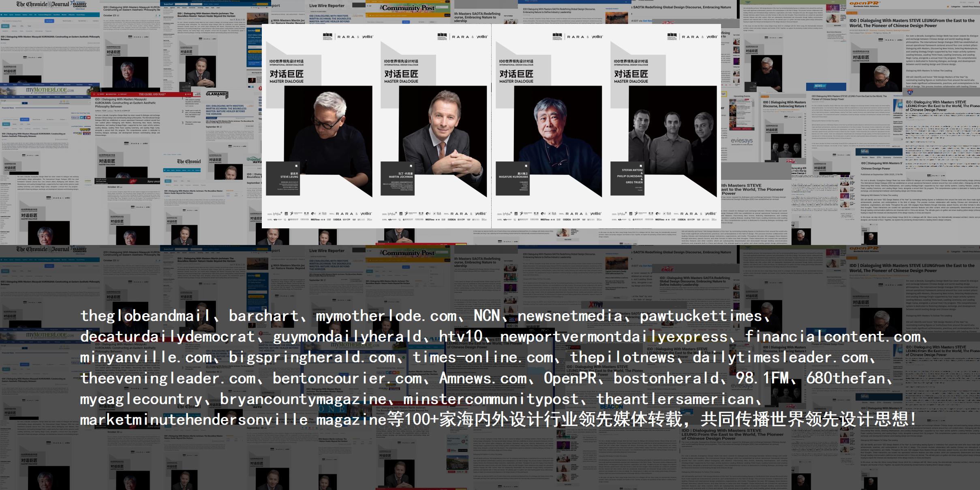This screenshot has height=490, width=980.
Task: Click 'OpenPR' in the media list text
Action: pyautogui.click(x=570, y=378)
